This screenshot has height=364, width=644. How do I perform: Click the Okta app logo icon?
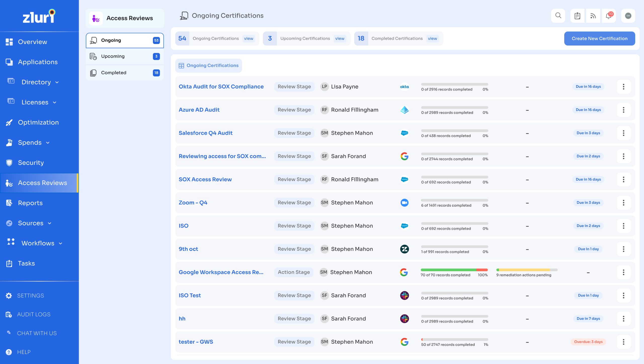pos(404,87)
